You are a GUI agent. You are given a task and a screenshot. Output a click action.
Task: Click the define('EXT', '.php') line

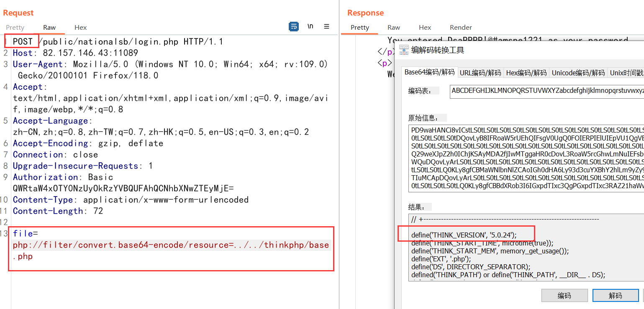[441, 259]
